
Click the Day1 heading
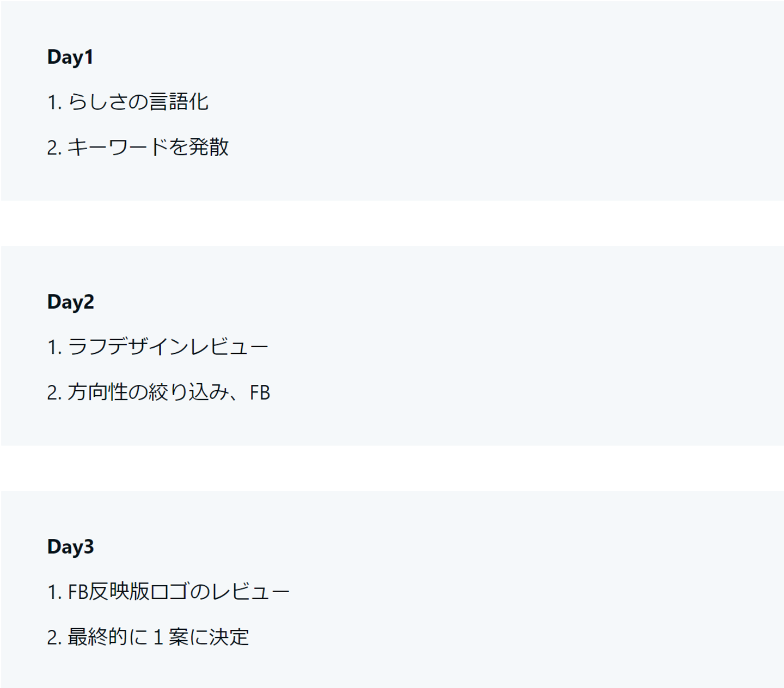pos(70,57)
